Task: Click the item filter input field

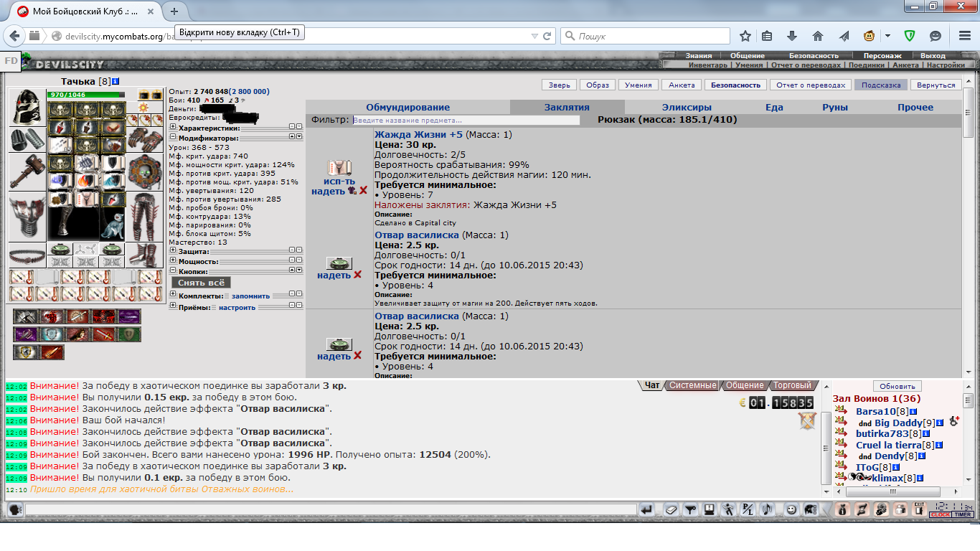Action: tap(466, 120)
